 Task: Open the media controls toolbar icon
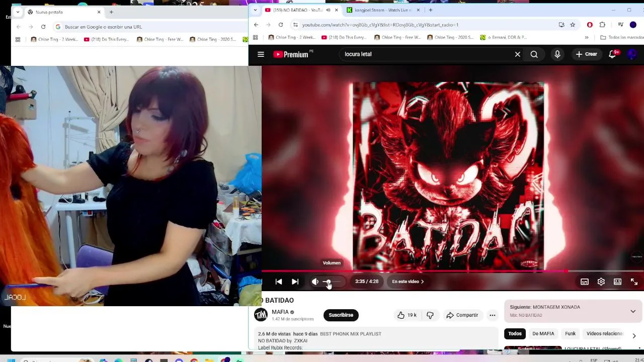pyautogui.click(x=620, y=25)
